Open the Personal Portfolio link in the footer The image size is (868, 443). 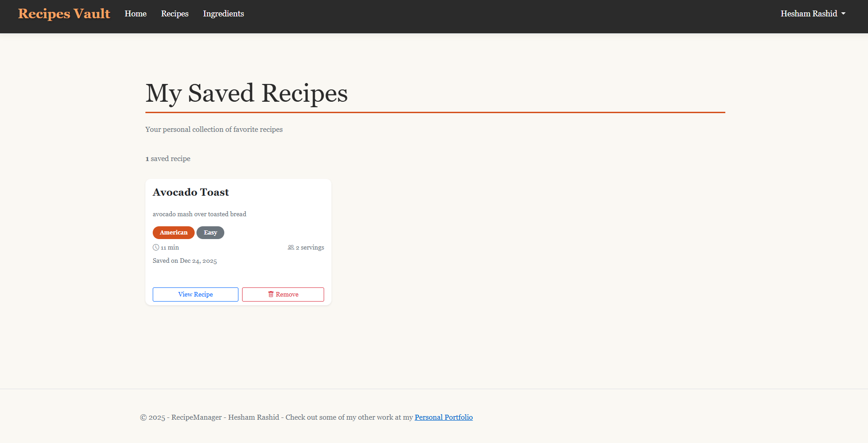click(444, 417)
